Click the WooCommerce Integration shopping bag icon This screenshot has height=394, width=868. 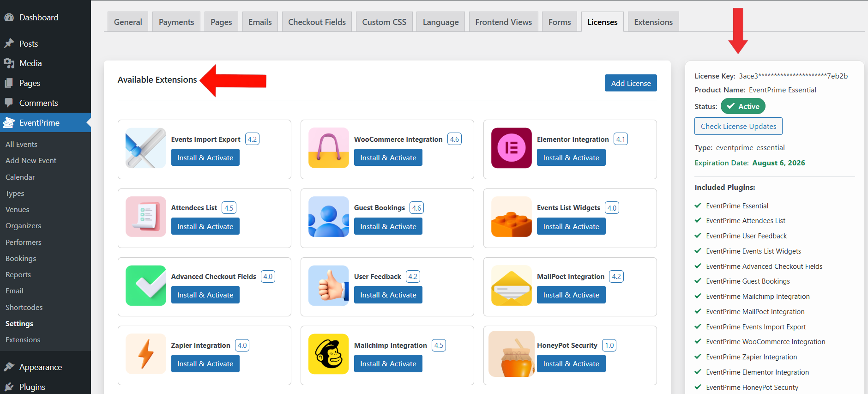(x=328, y=148)
